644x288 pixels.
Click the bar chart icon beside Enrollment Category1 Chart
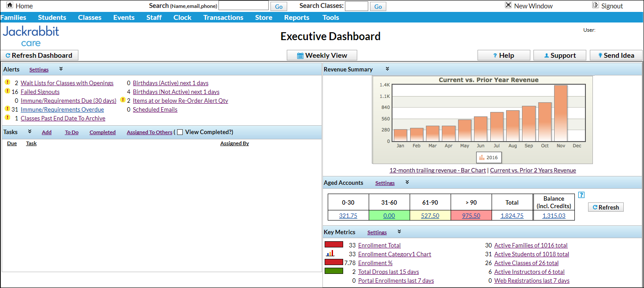click(333, 254)
